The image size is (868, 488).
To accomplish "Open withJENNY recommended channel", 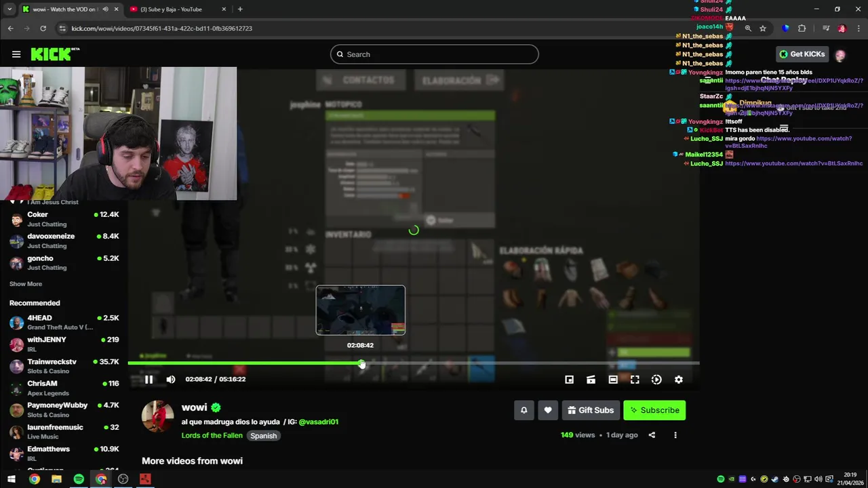I will (64, 344).
